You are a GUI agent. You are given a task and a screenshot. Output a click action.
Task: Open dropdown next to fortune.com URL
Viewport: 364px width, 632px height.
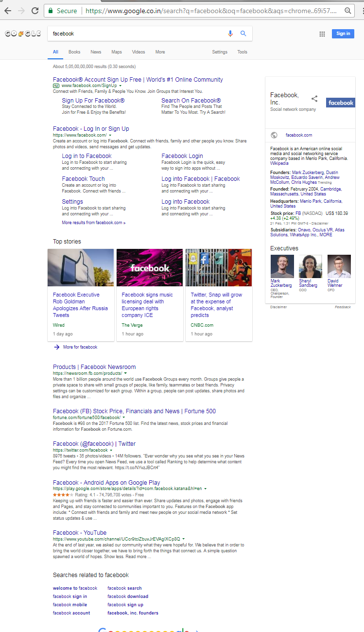click(123, 418)
